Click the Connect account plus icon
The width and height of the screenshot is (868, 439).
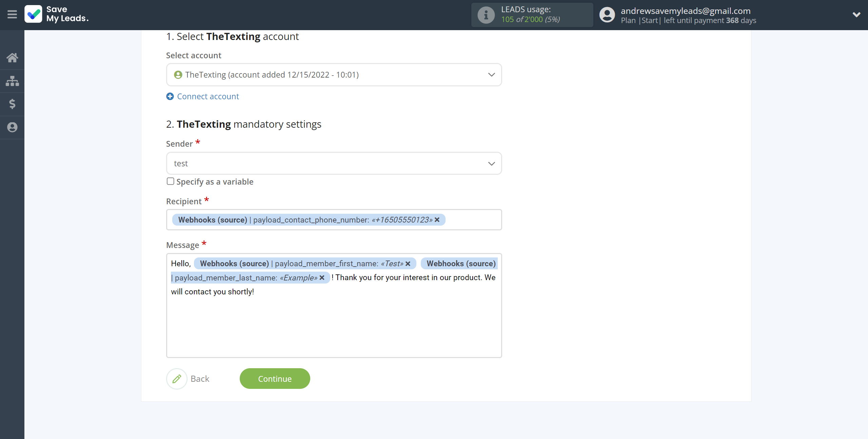pos(170,97)
